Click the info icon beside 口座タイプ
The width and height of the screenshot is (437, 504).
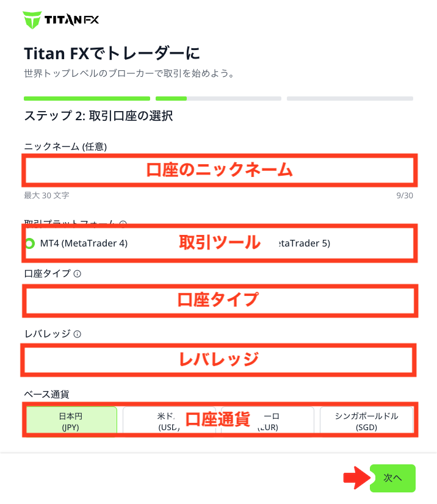77,274
